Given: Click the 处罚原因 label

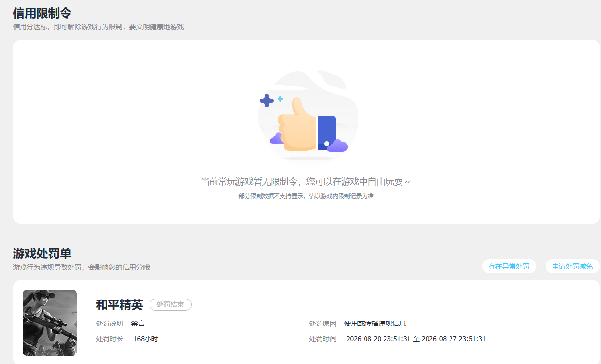Looking at the screenshot, I should [x=322, y=323].
